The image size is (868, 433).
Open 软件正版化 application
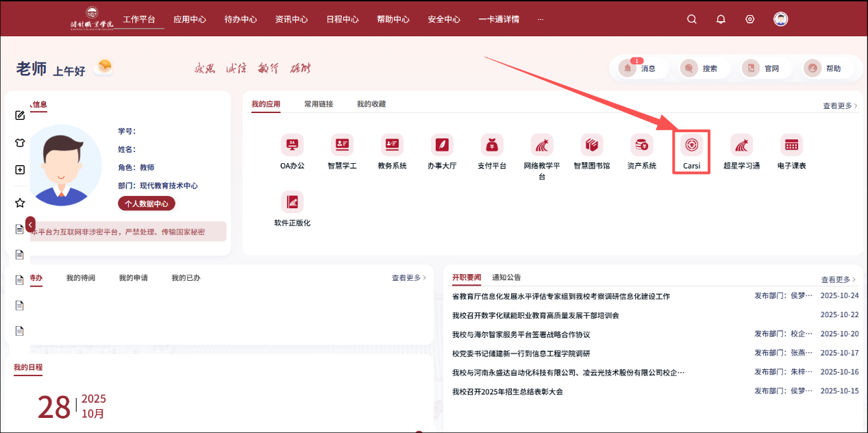(x=292, y=202)
